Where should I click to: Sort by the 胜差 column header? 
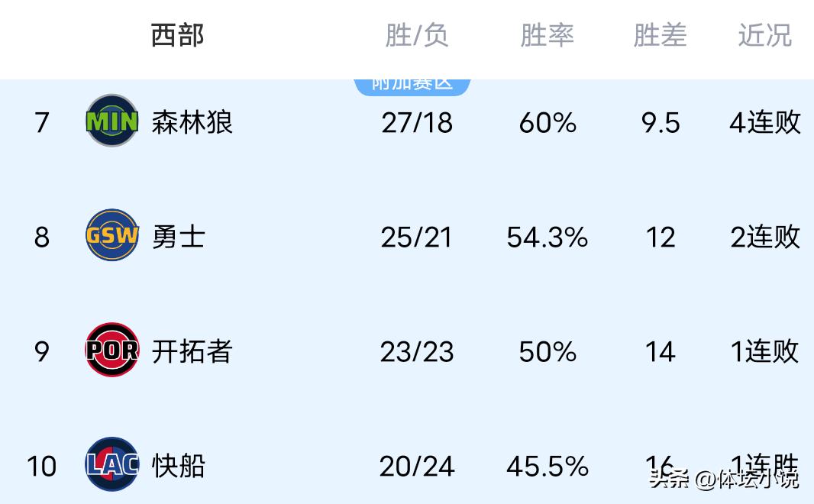pyautogui.click(x=660, y=35)
